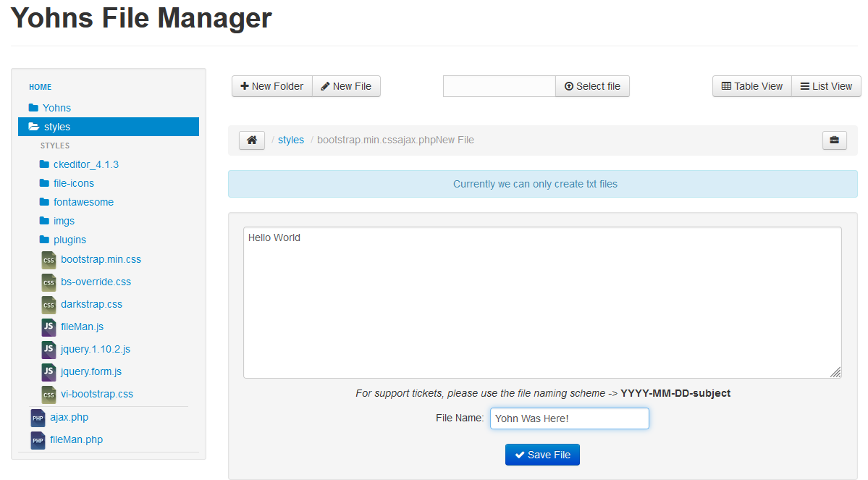Click the Select file upload button

click(x=592, y=86)
